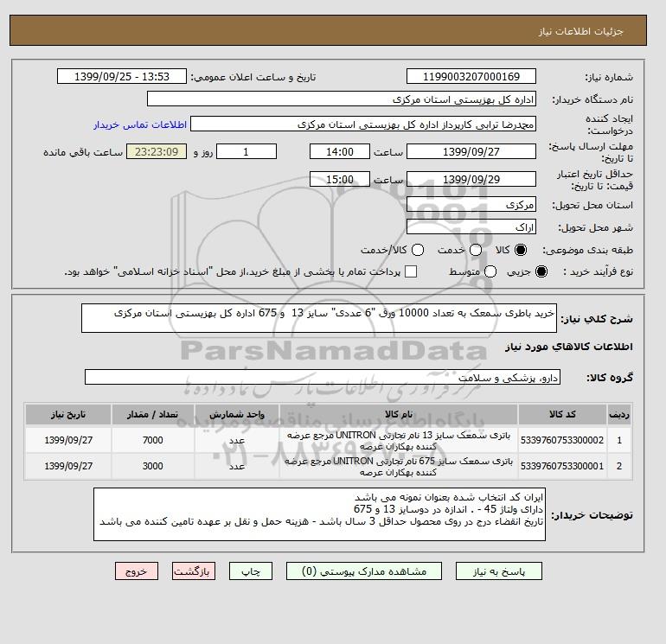Click the واحد شمارش column header
The width and height of the screenshot is (666, 644).
(237, 414)
